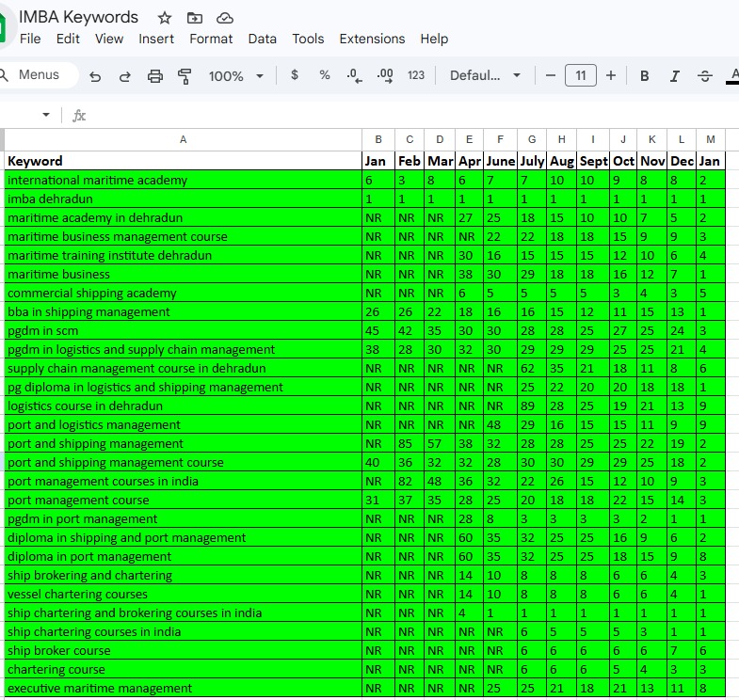
Task: Select cell 'ship broker course'
Action: (183, 650)
